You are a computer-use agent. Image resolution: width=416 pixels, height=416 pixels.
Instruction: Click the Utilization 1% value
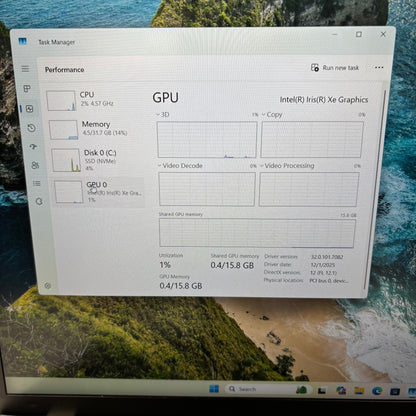pyautogui.click(x=165, y=265)
